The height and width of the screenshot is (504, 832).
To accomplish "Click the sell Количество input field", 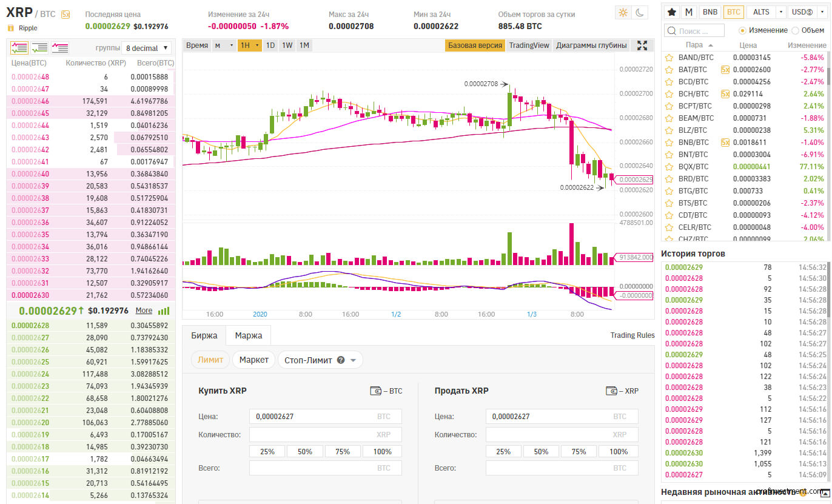I will (x=562, y=435).
